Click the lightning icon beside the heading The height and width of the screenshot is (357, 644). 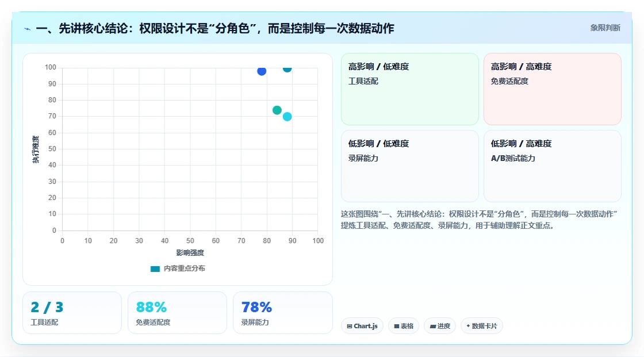pos(28,29)
